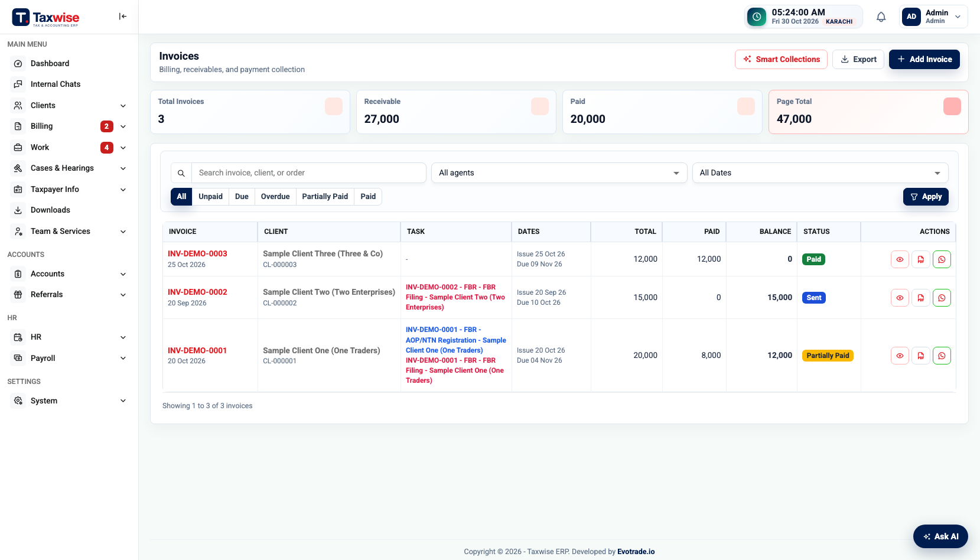Open Smart Collections

781,59
